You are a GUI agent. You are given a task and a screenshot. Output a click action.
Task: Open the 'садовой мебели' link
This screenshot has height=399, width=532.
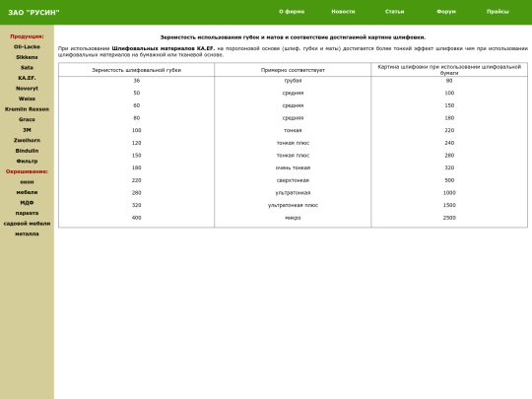click(27, 224)
